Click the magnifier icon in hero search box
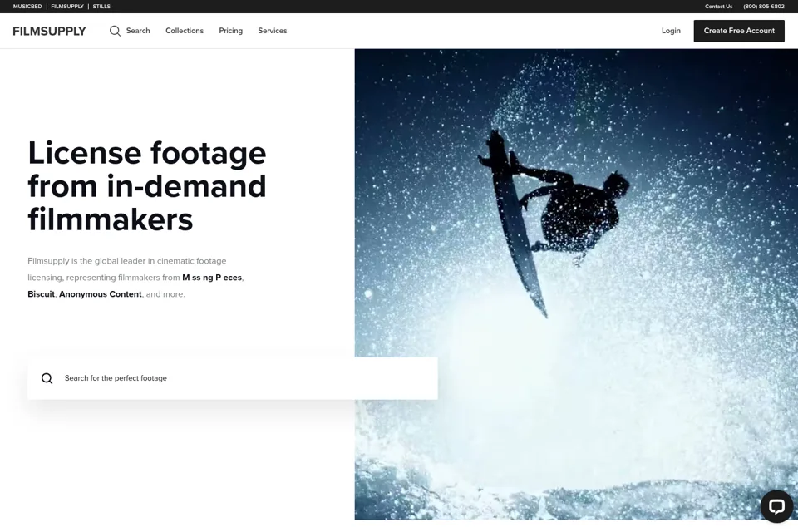The width and height of the screenshot is (798, 532). tap(47, 378)
